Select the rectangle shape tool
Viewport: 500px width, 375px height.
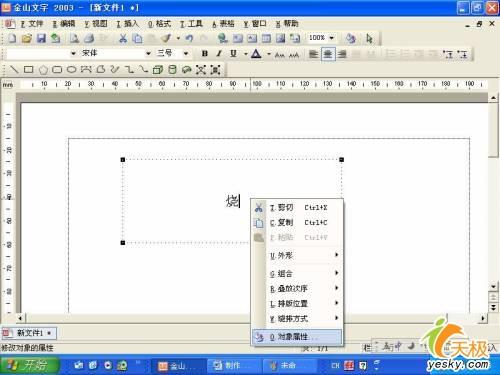click(x=29, y=69)
